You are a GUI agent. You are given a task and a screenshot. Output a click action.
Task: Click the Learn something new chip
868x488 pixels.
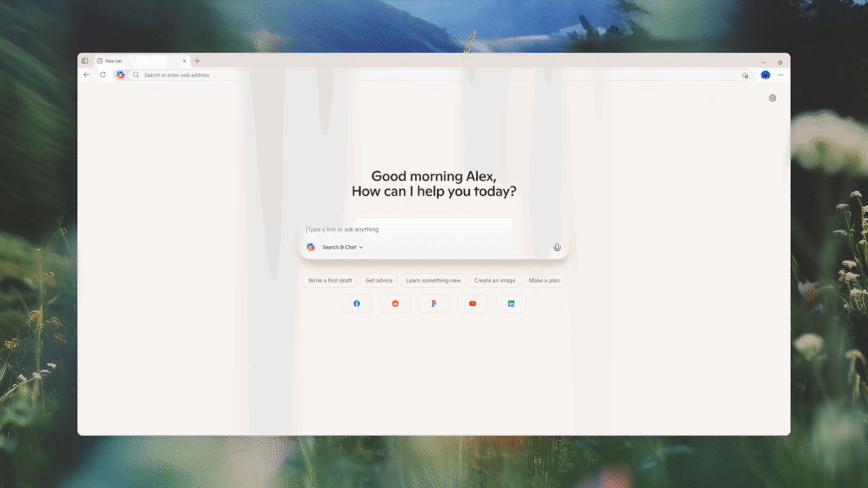coord(432,279)
